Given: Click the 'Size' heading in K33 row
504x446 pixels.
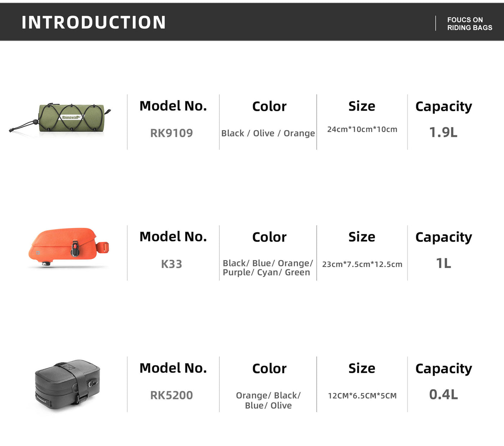Looking at the screenshot, I should (x=362, y=237).
